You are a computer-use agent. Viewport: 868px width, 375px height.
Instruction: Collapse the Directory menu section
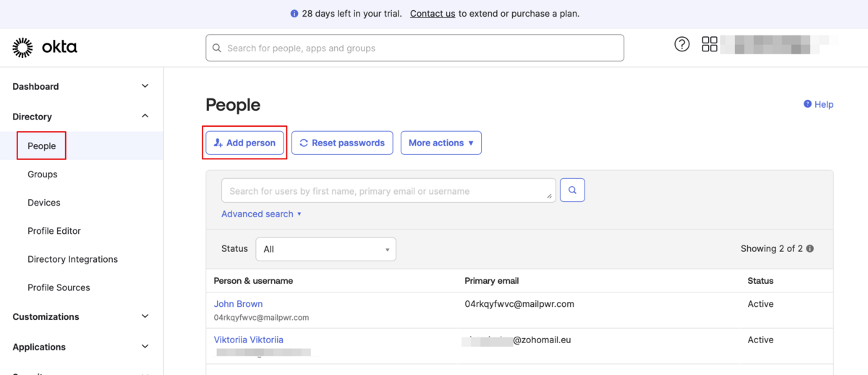(x=145, y=117)
